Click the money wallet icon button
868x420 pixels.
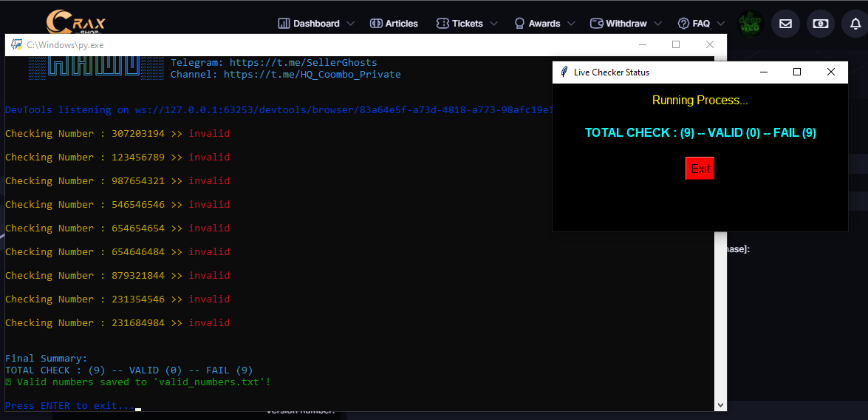coord(821,24)
